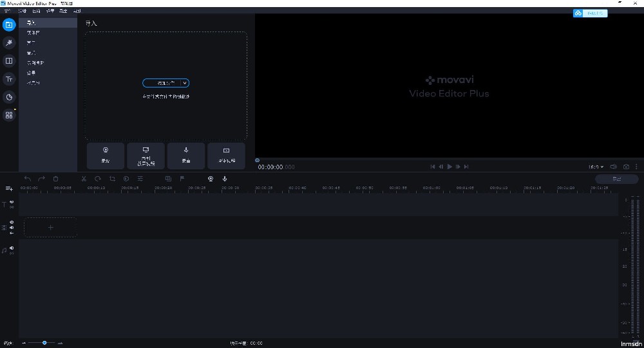Open the 编辑 (Edit) menu

[22, 11]
